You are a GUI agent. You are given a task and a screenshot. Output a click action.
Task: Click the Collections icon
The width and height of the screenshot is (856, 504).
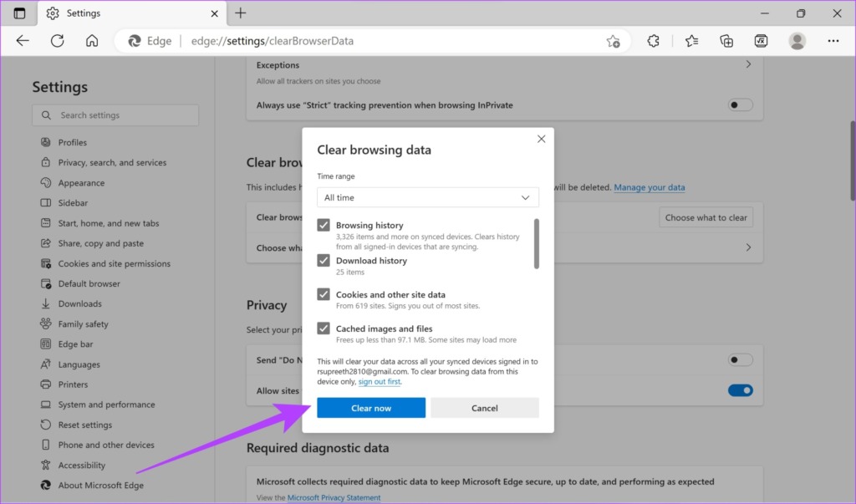point(726,40)
